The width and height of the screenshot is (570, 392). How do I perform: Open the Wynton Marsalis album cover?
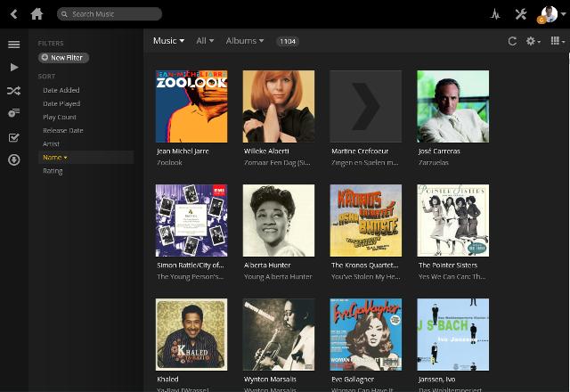279,335
